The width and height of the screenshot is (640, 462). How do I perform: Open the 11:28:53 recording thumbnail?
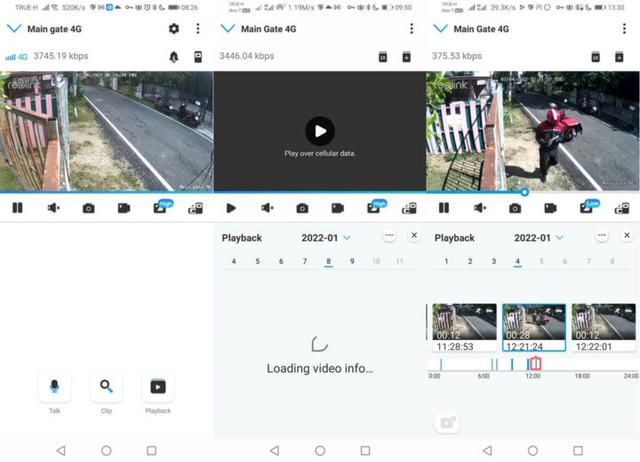click(464, 328)
